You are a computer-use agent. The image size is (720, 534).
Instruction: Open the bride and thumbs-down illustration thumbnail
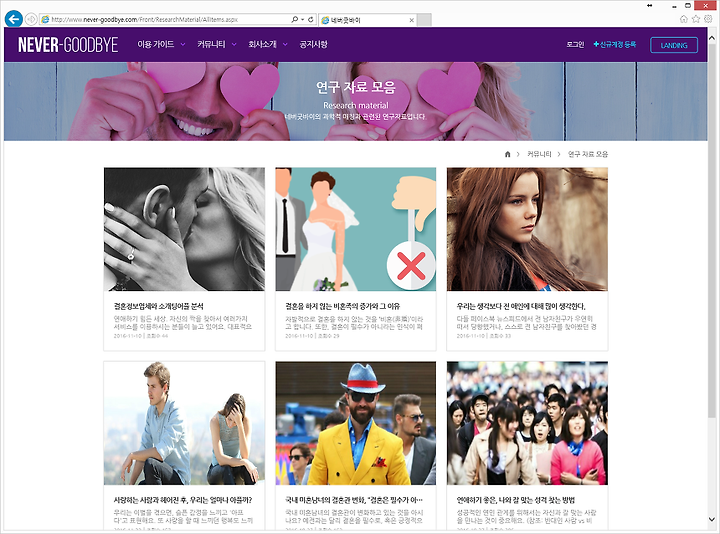pyautogui.click(x=355, y=229)
